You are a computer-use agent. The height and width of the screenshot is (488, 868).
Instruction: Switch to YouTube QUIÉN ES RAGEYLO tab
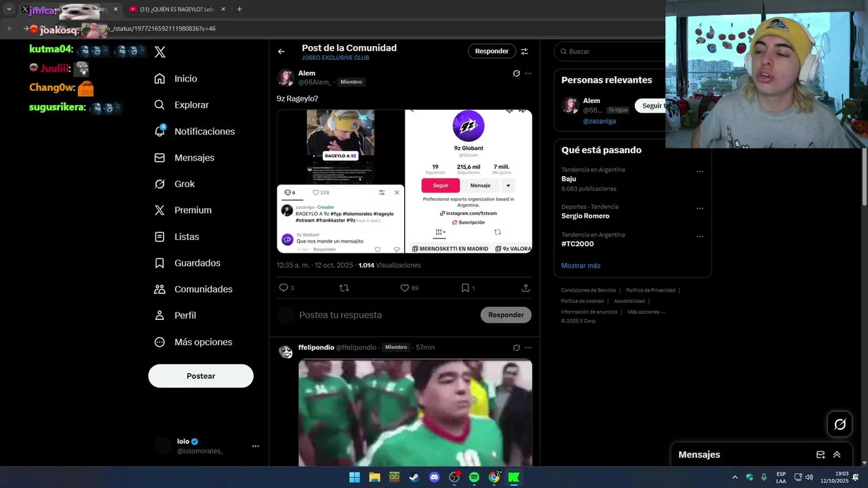click(x=177, y=9)
